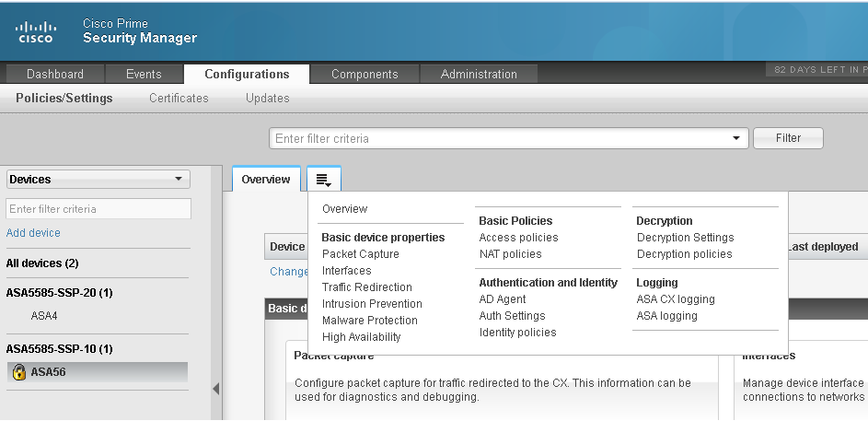Switch to the Events tab

coord(144,75)
